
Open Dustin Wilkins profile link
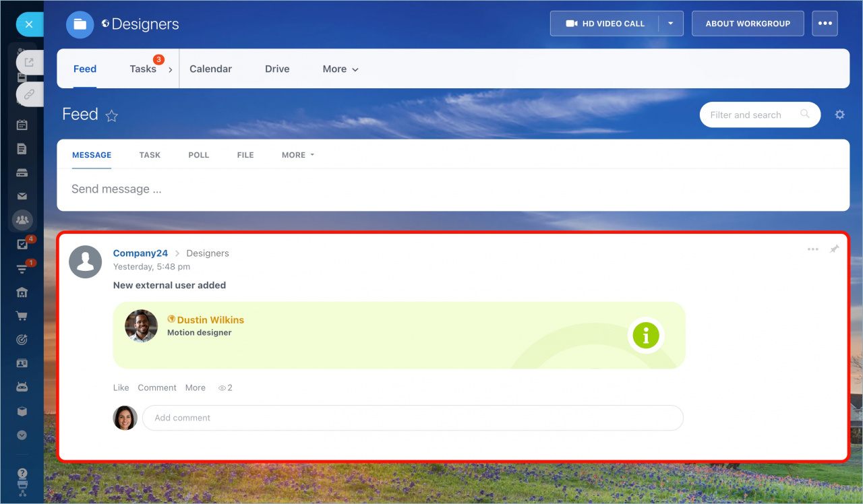coord(210,320)
